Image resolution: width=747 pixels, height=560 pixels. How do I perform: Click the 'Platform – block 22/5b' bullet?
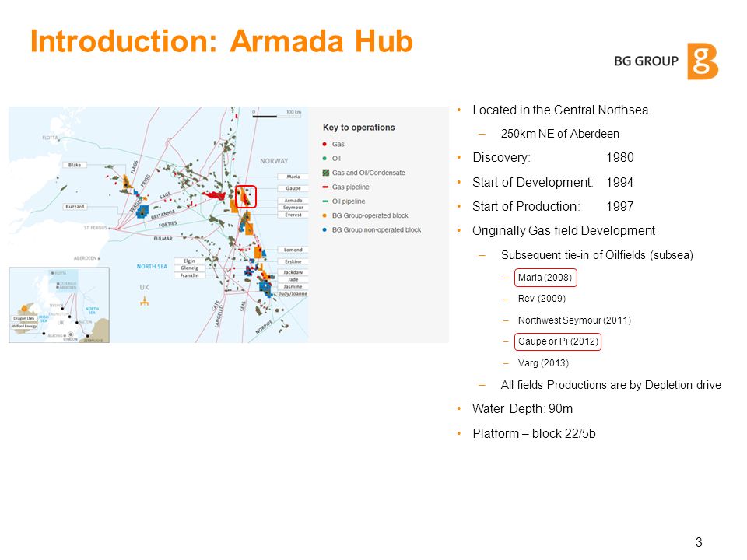point(534,433)
